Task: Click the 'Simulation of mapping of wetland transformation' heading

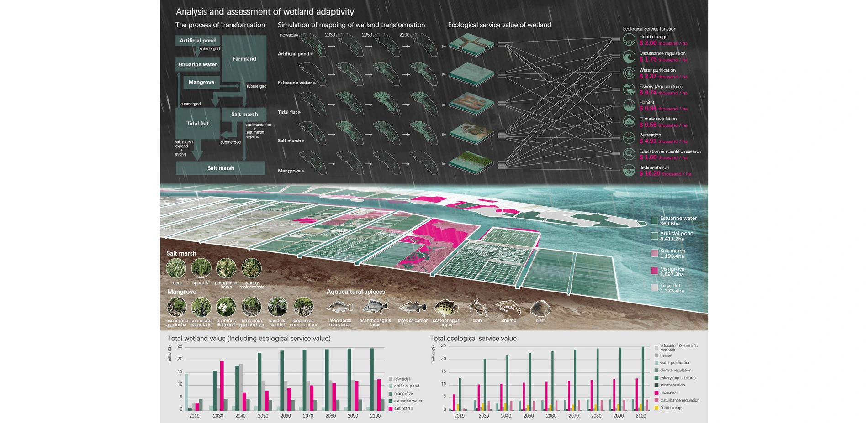Action: pyautogui.click(x=351, y=25)
